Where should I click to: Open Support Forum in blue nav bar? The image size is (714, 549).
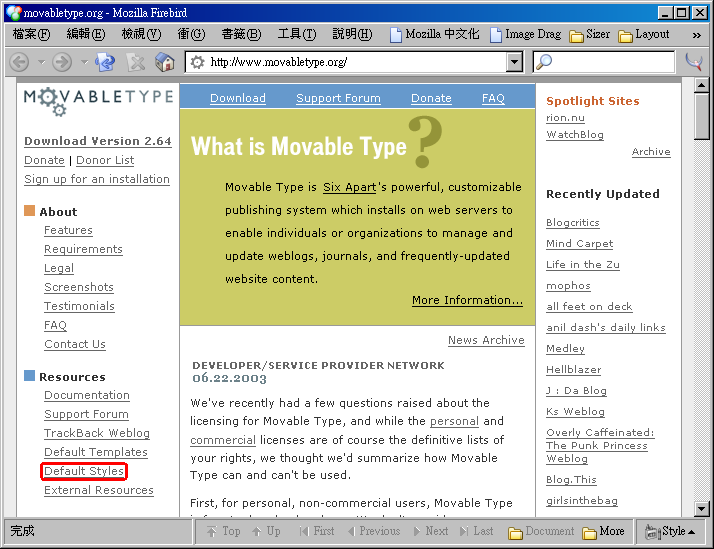338,98
